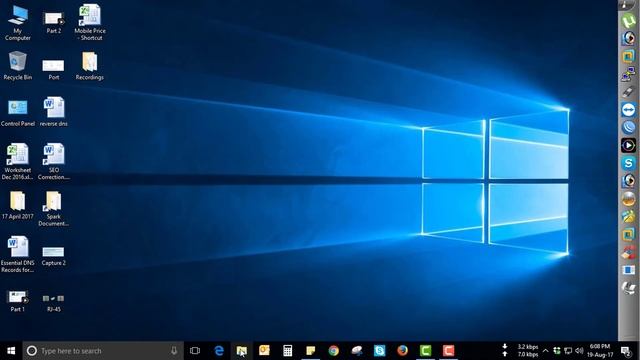Launch Firefox from the taskbar
Image resolution: width=640 pixels, height=360 pixels.
coord(402,351)
